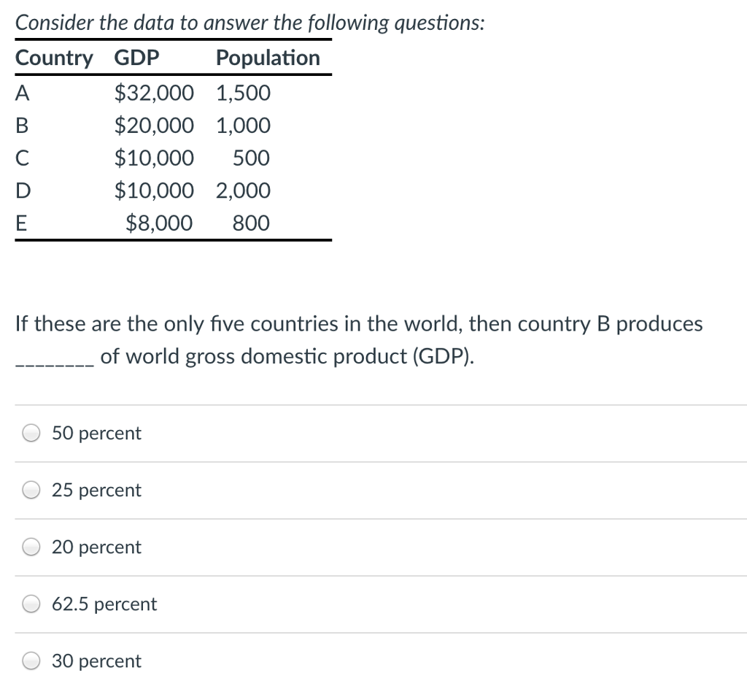Click the Population column header

268,58
